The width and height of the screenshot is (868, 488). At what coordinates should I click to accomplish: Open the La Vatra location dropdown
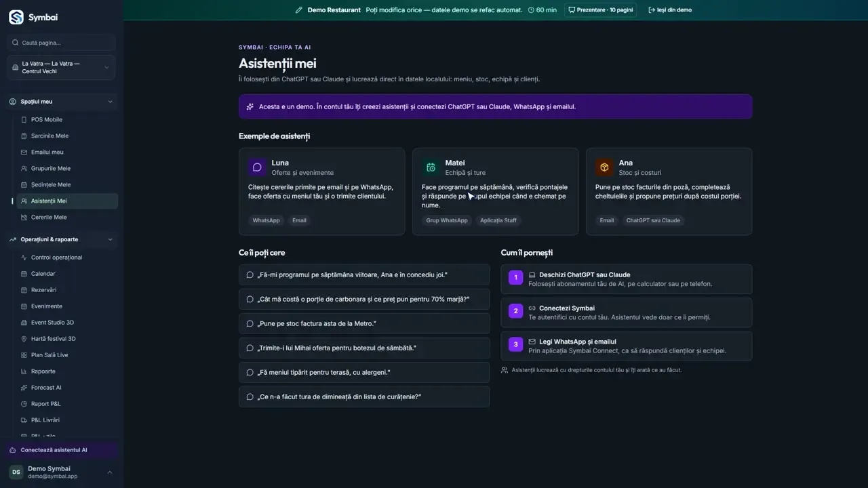tap(61, 68)
